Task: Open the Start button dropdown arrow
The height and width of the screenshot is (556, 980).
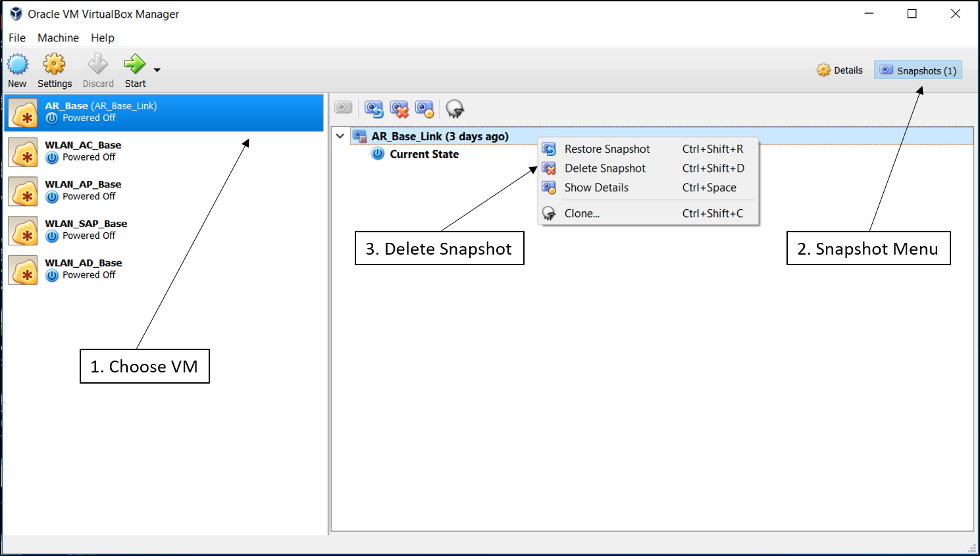Action: pyautogui.click(x=157, y=70)
